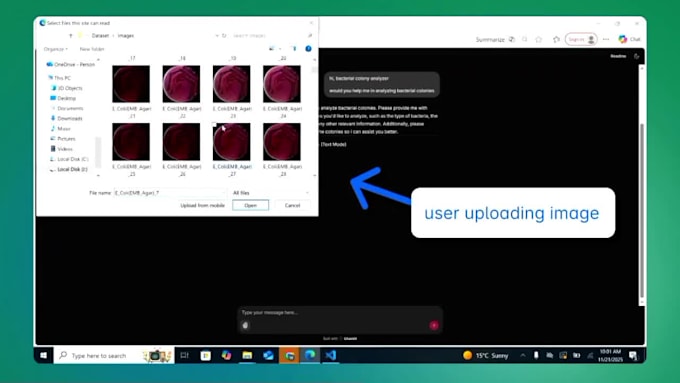Open Microsoft Store from taskbar
680x383 pixels.
206,355
